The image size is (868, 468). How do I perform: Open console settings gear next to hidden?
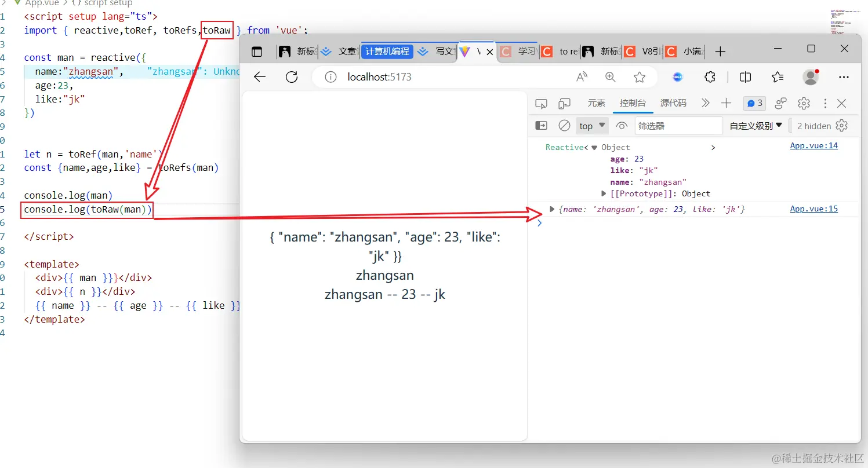point(842,126)
